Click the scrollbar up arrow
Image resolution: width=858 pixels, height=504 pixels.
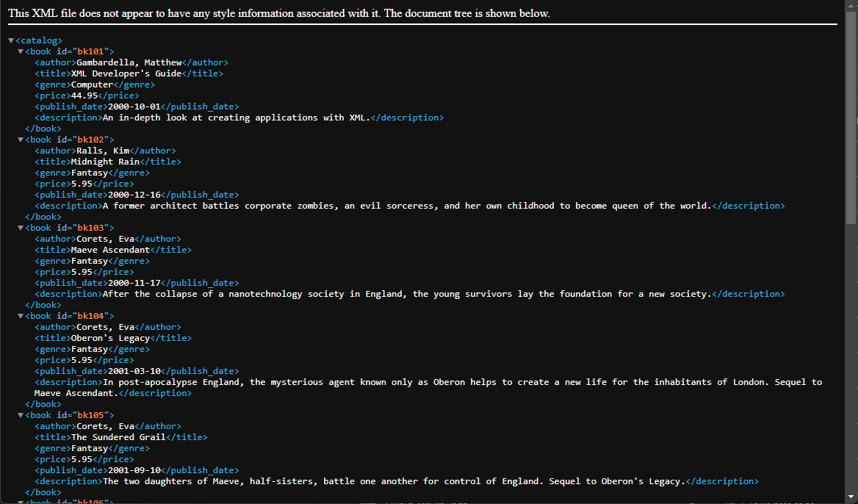click(x=851, y=5)
